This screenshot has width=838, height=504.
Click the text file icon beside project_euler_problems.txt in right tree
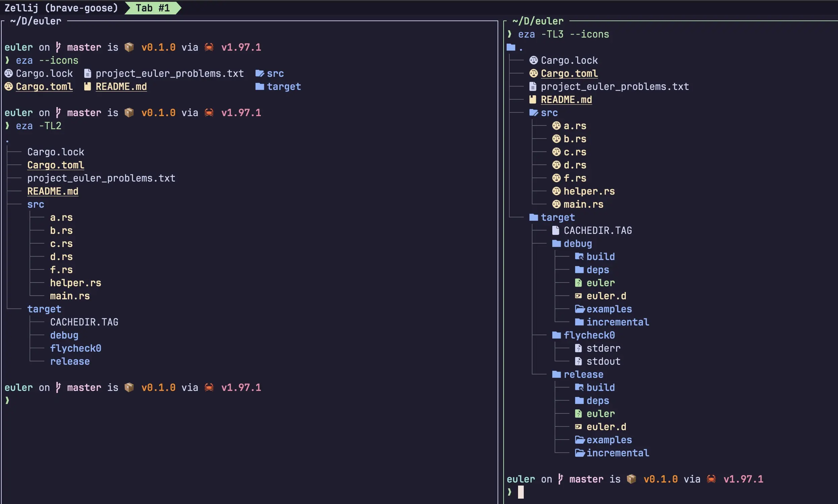tap(533, 87)
